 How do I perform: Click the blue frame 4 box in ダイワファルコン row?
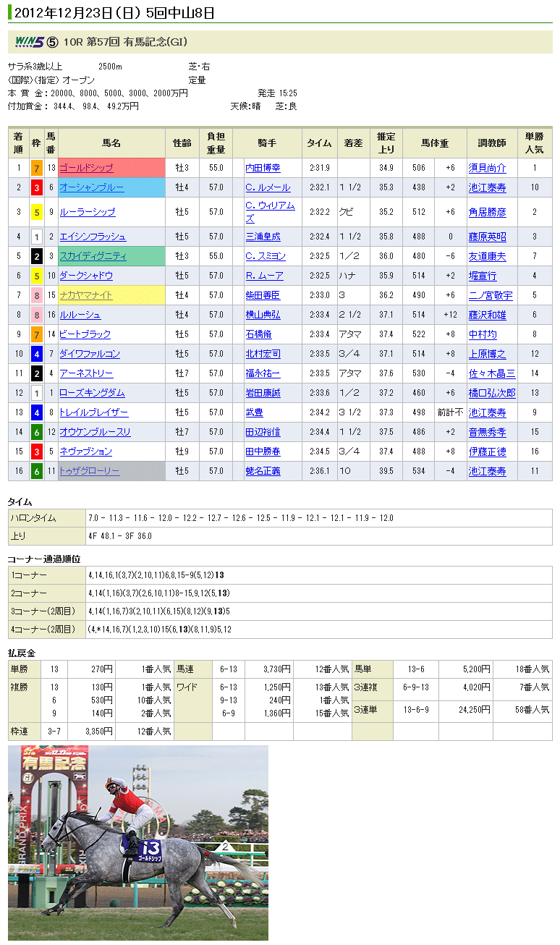tap(36, 354)
